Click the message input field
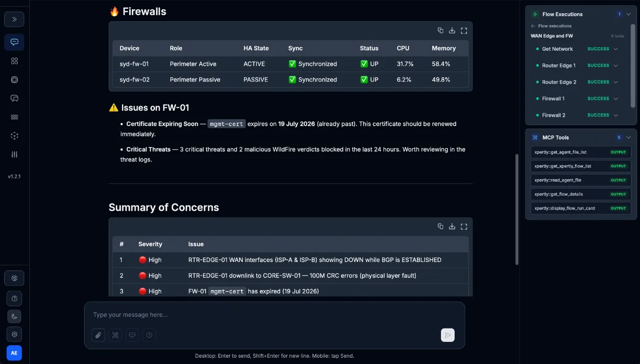The width and height of the screenshot is (640, 364). coord(274,315)
